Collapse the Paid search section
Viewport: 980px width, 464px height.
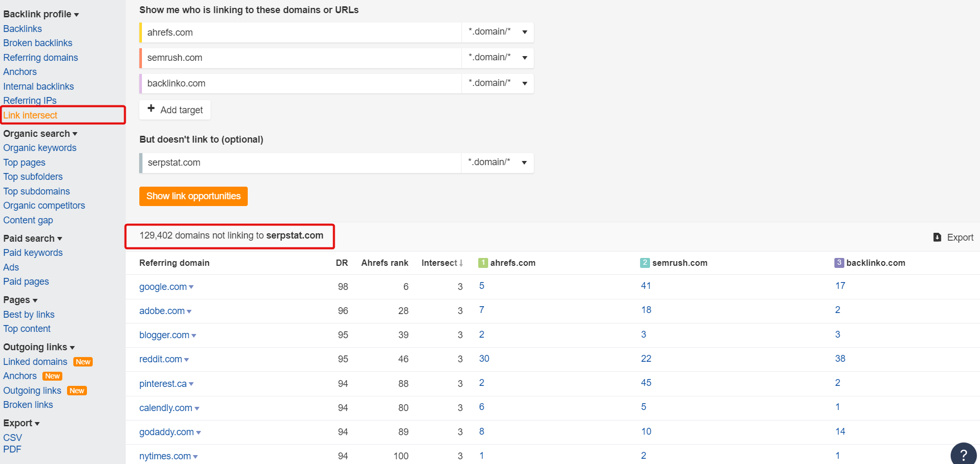[32, 239]
